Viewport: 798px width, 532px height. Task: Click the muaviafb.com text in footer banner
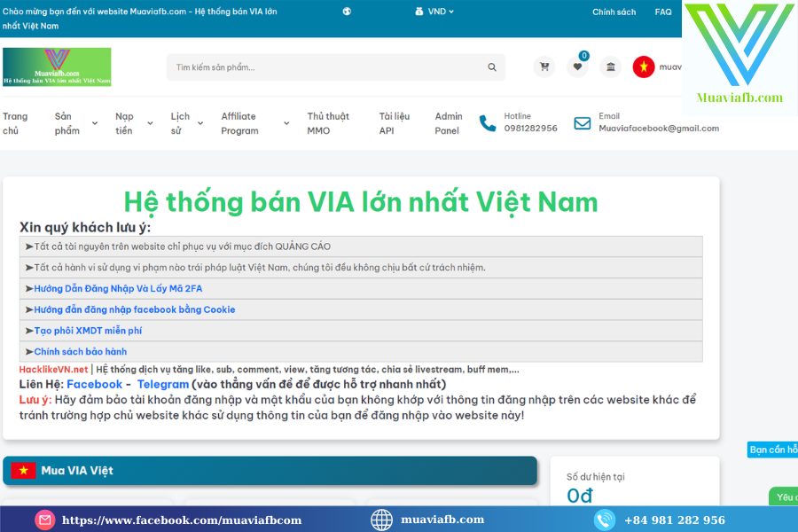442,520
